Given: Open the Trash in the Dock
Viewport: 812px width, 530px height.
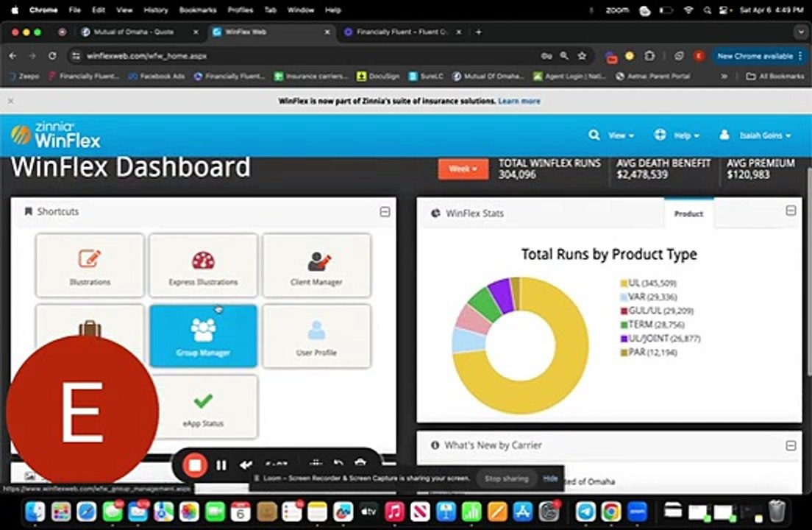Looking at the screenshot, I should 777,512.
